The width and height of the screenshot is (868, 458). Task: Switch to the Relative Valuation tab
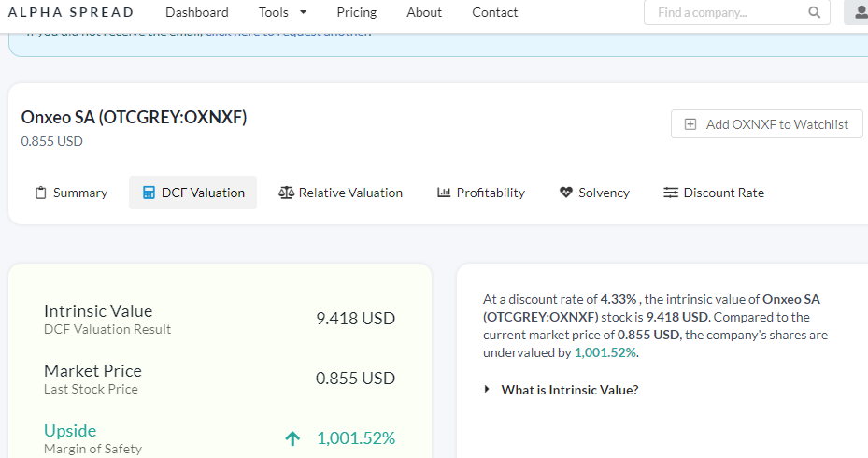[x=350, y=193]
